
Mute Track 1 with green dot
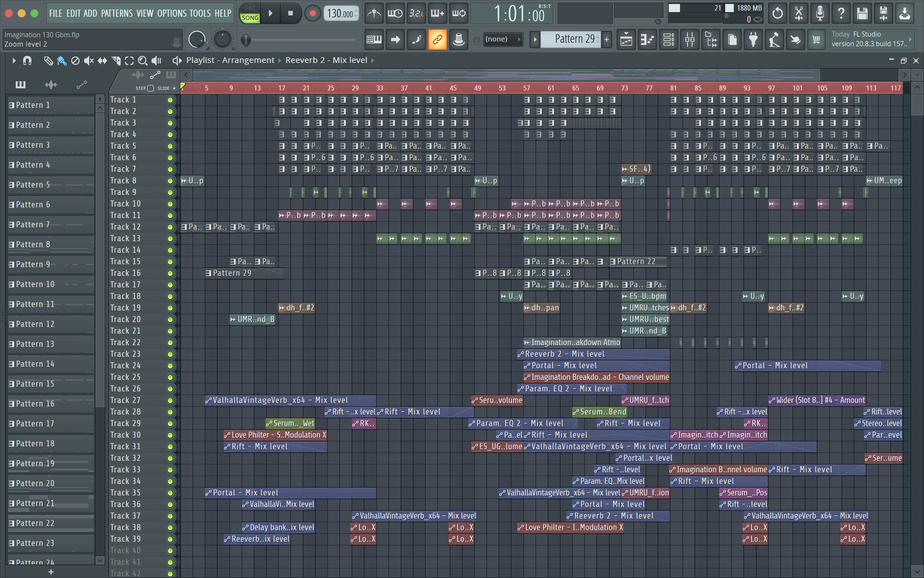click(170, 100)
